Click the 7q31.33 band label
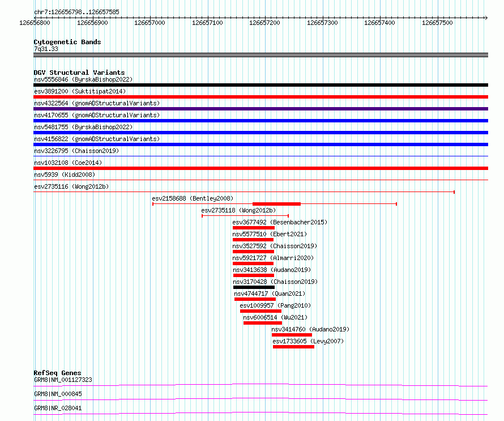Screen dimensions: 504x421 (x=46, y=49)
